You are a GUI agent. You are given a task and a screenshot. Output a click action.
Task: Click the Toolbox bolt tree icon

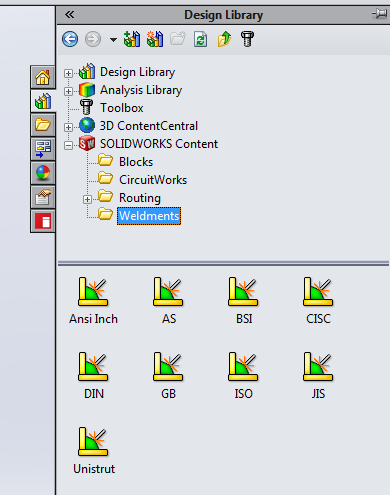click(87, 107)
